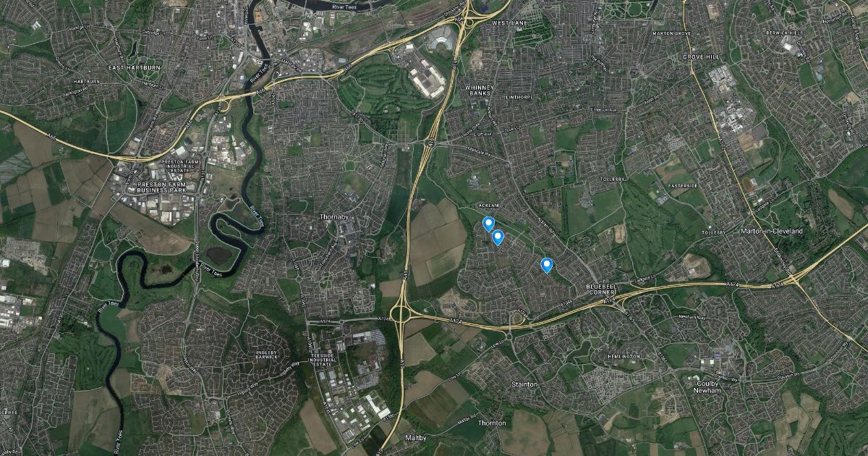Select the Stainton village label
This screenshot has width=868, height=456.
(524, 384)
